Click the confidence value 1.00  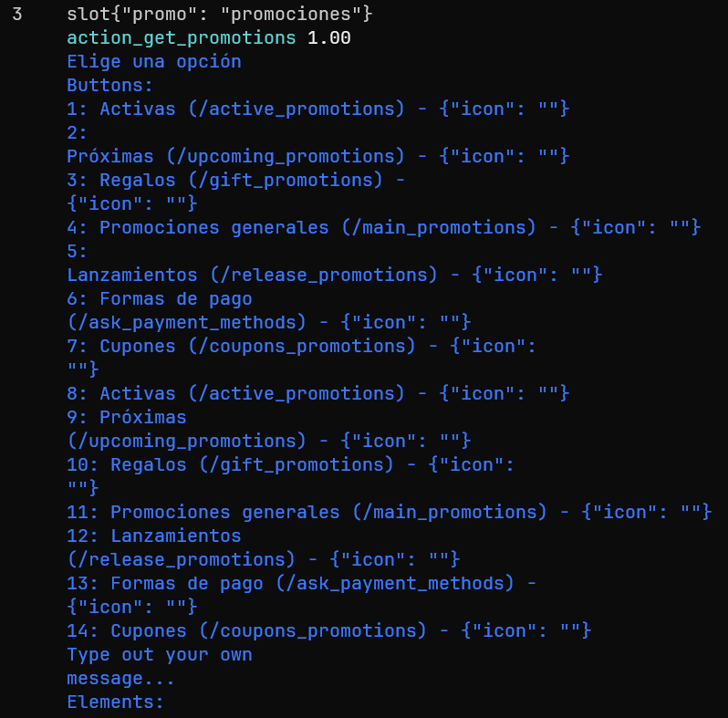click(328, 38)
